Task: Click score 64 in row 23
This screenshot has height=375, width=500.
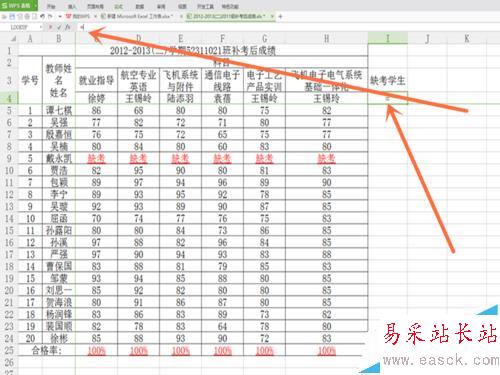Action: pyautogui.click(x=222, y=326)
